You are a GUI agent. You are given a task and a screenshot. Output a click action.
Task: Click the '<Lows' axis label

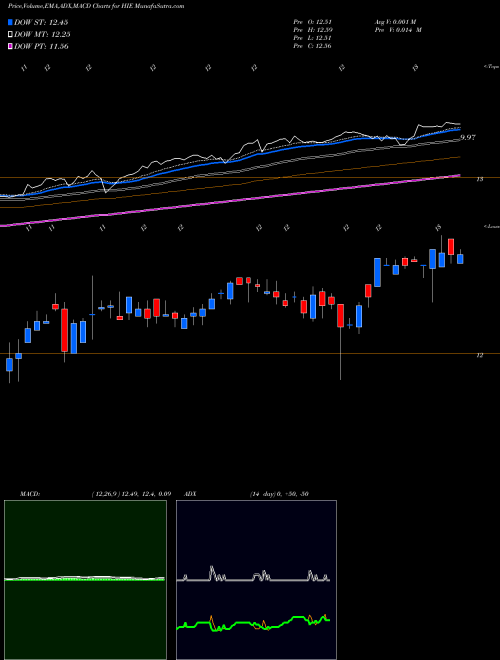tap(492, 226)
